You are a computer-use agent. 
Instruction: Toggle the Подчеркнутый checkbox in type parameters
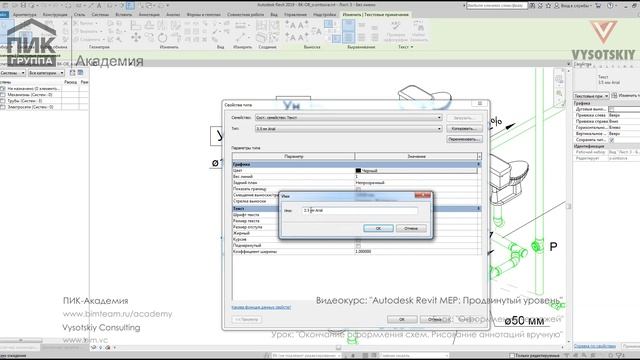pos(358,245)
